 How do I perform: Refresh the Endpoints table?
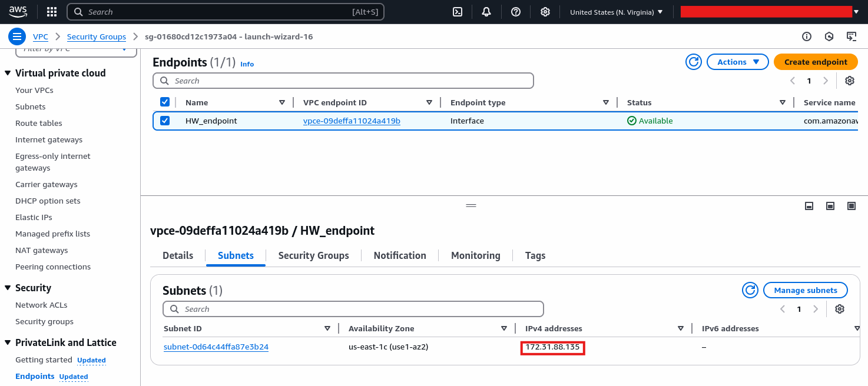tap(693, 61)
